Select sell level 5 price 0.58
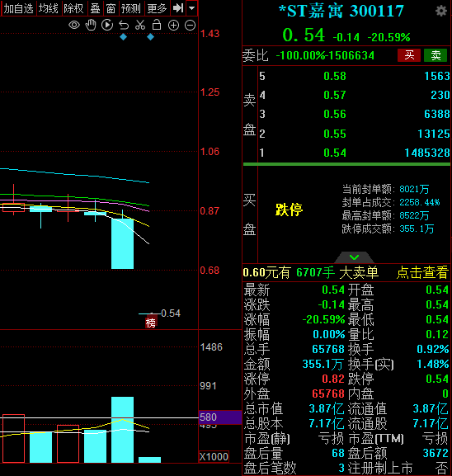Screen dimensions: 452x476 tap(335, 76)
